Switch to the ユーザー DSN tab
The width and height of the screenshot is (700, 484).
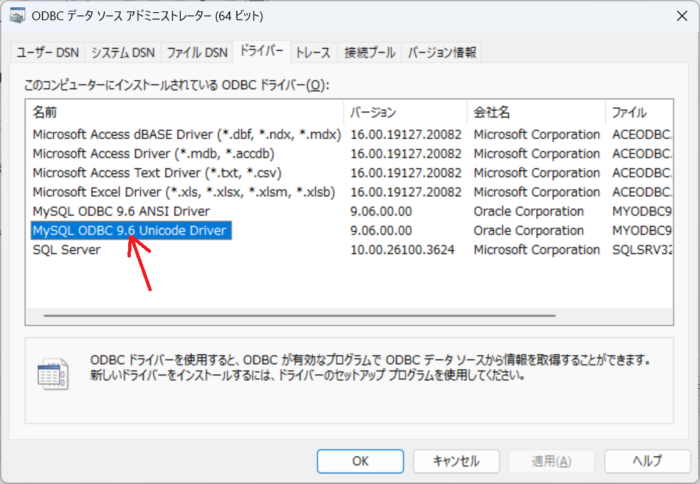pyautogui.click(x=46, y=52)
